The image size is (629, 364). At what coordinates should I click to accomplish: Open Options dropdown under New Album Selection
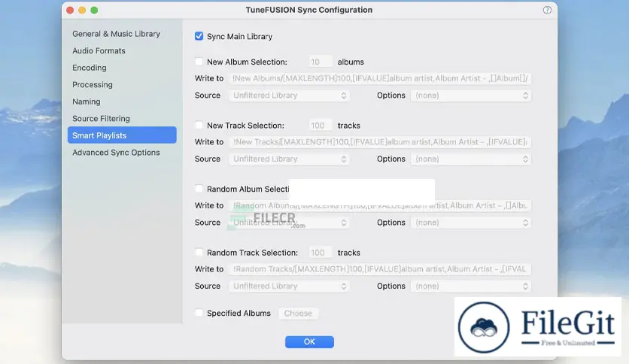471,96
